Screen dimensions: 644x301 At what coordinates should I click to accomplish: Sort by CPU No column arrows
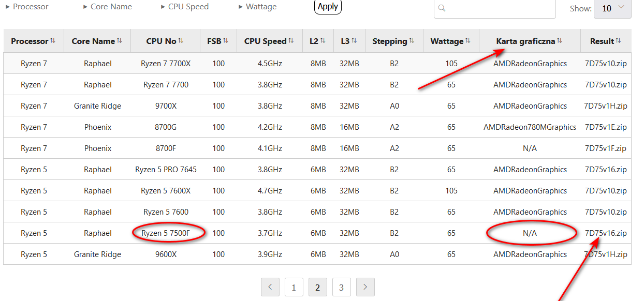[181, 41]
